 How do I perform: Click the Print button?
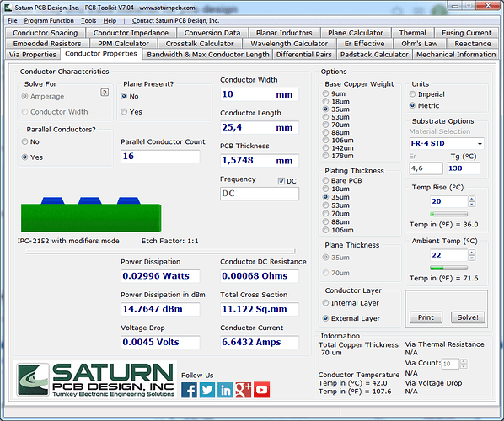click(426, 317)
